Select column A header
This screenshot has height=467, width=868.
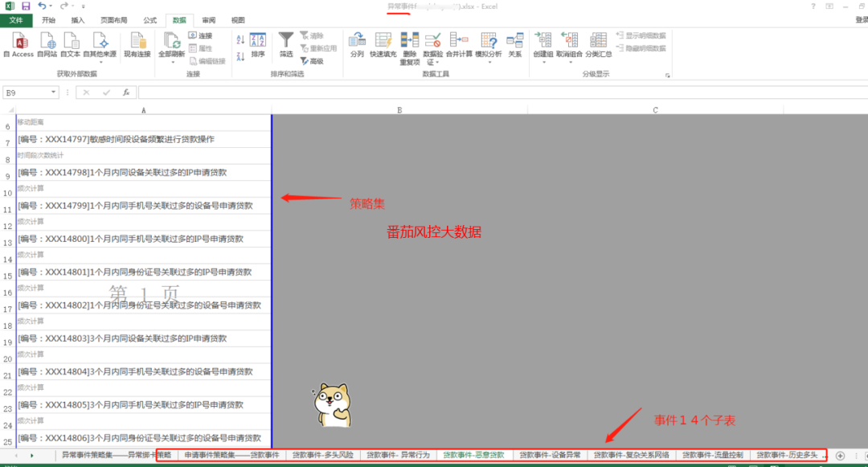tap(143, 110)
